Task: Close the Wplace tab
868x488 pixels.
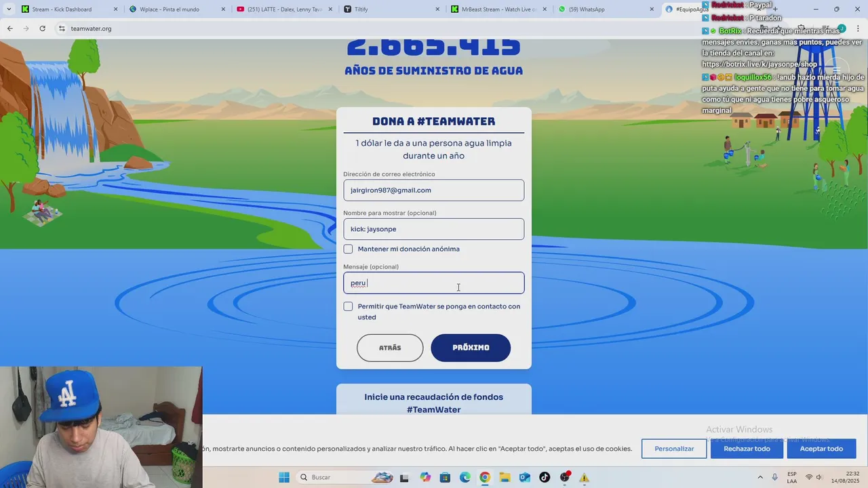Action: tap(222, 9)
